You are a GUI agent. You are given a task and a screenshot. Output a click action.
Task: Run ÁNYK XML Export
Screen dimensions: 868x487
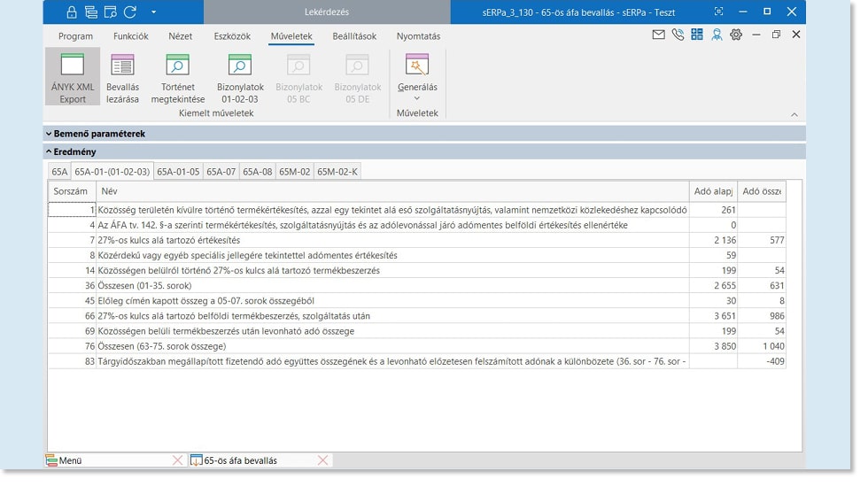73,77
